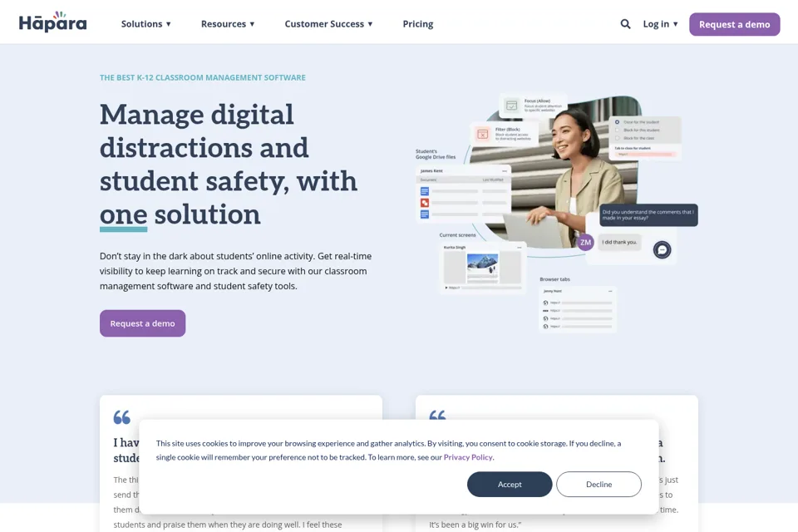Open the Privacy Policy link

click(468, 457)
